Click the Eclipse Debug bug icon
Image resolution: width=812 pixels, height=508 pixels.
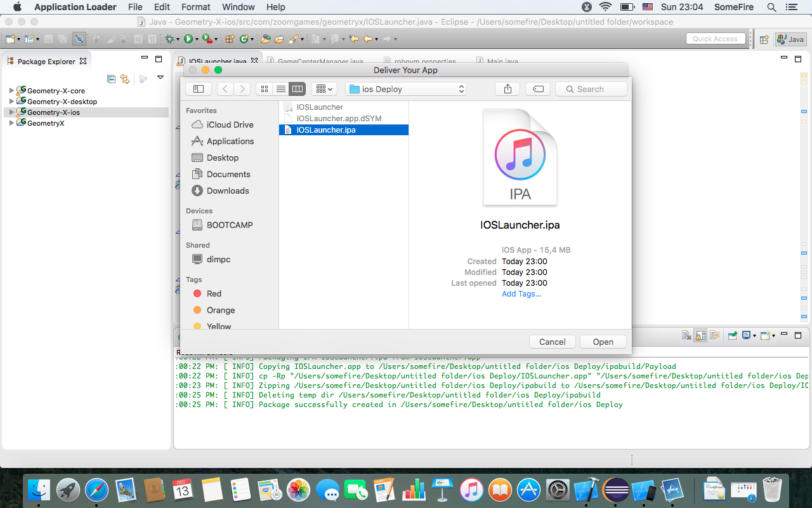tap(169, 39)
